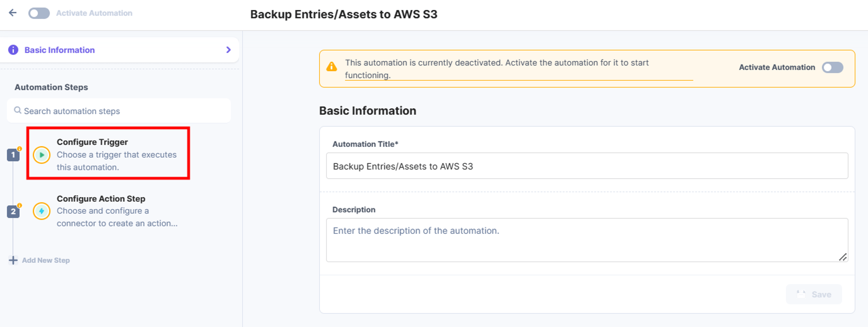
Task: Click the Description text area
Action: pos(587,240)
